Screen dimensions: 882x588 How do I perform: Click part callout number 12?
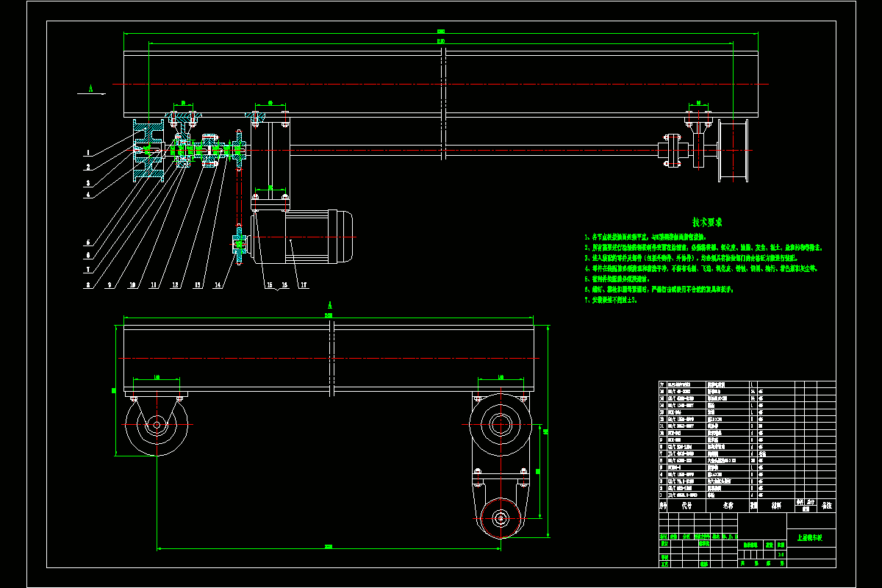click(176, 284)
